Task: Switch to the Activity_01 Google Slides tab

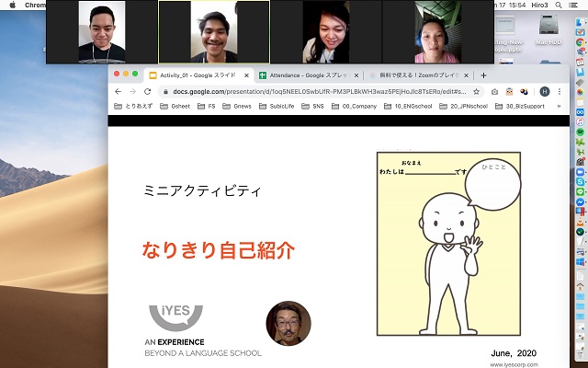Action: point(200,75)
